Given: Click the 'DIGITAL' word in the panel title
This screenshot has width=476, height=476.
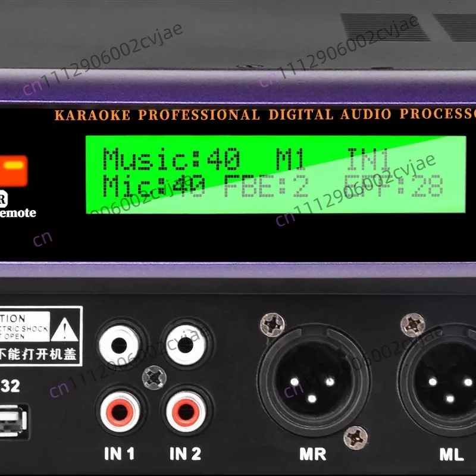Looking at the screenshot, I should point(301,114).
